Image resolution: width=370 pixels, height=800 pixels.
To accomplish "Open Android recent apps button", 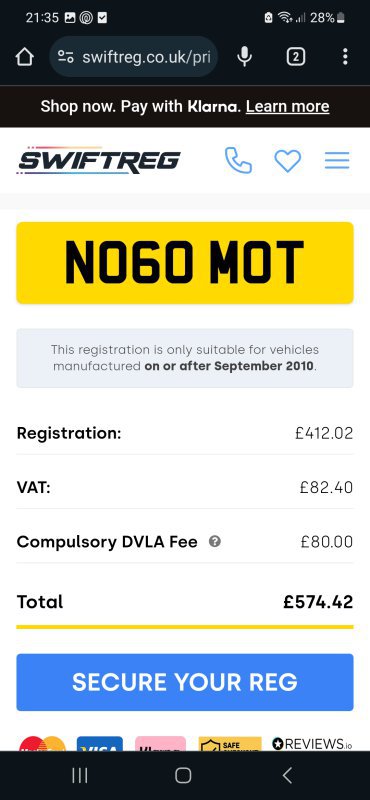I will pyautogui.click(x=80, y=775).
